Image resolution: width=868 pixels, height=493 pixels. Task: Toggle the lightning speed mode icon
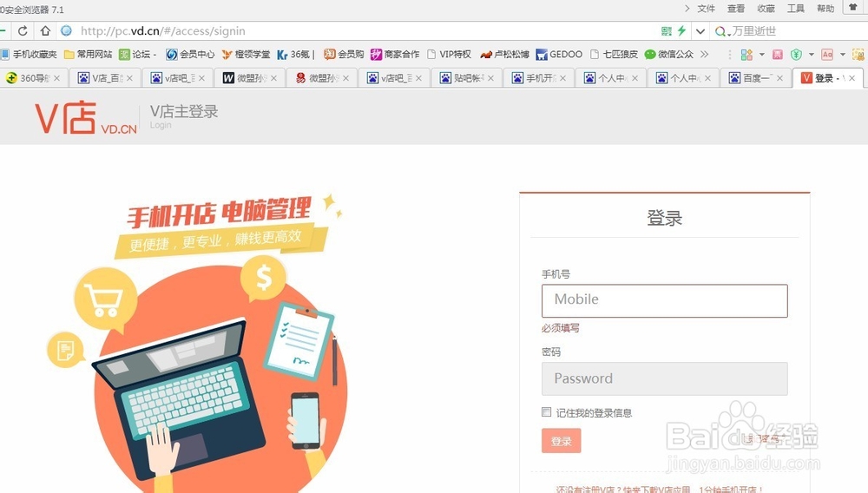point(681,31)
